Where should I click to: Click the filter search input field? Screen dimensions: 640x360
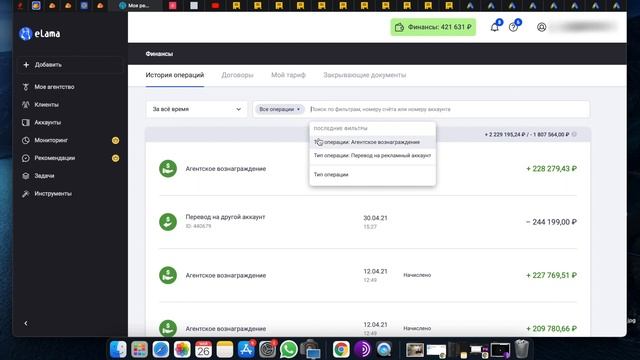(x=448, y=109)
